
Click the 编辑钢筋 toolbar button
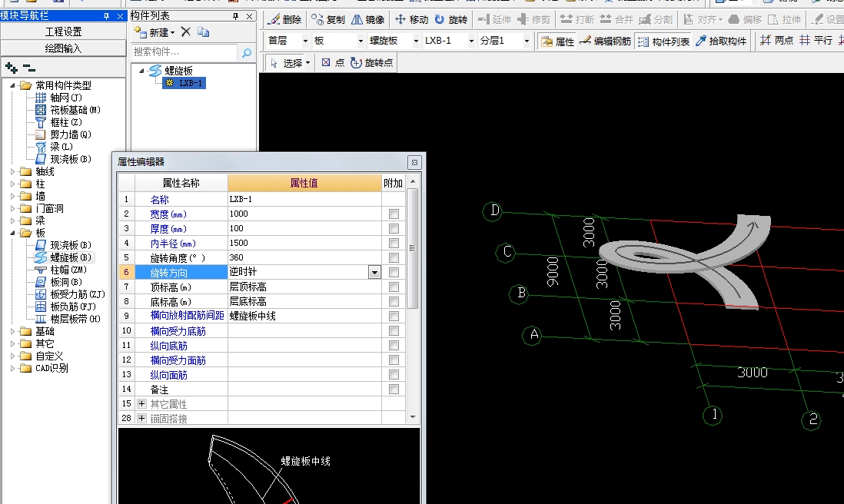click(x=605, y=41)
